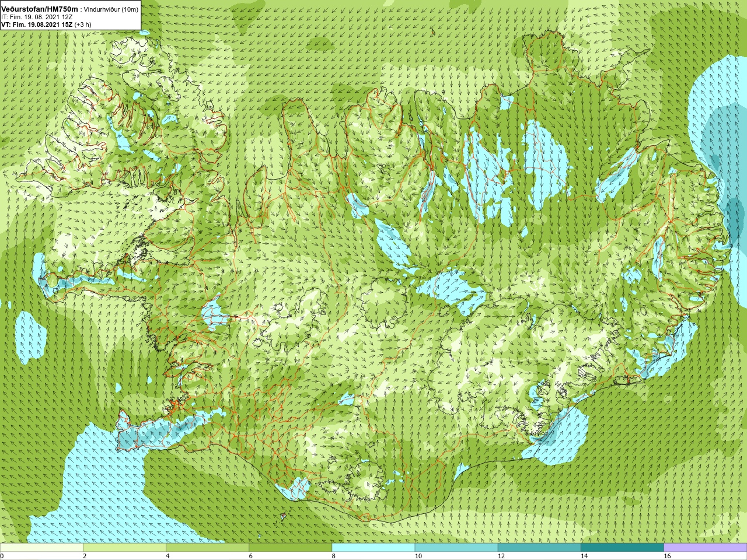Screen dimensions: 747x560
Task: Click the pale cream 0–2 legend swatch
Action: pos(41,548)
